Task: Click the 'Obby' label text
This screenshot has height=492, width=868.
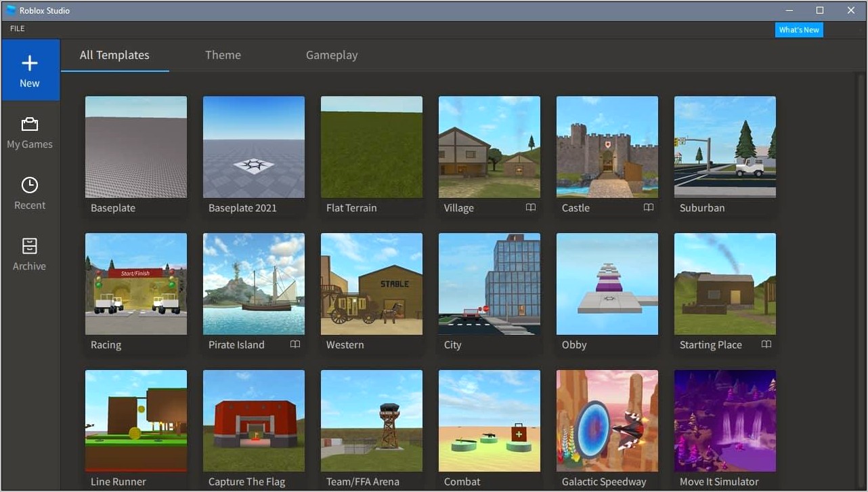Action: click(574, 345)
